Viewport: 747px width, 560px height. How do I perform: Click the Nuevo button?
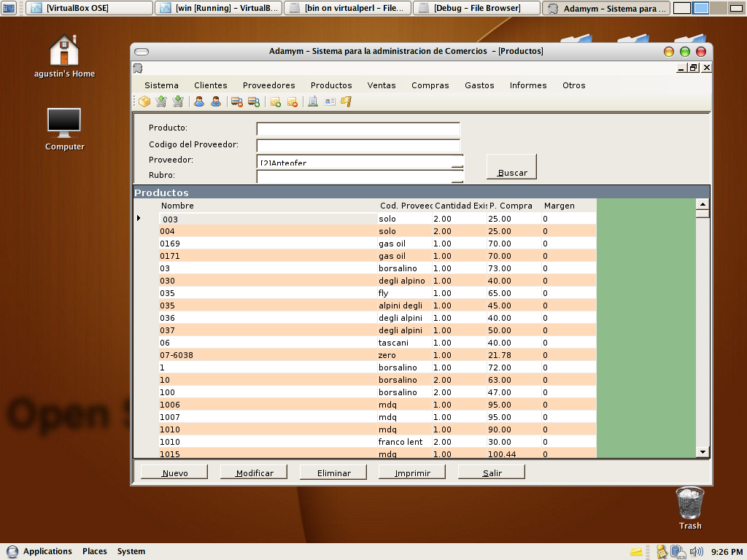click(174, 472)
